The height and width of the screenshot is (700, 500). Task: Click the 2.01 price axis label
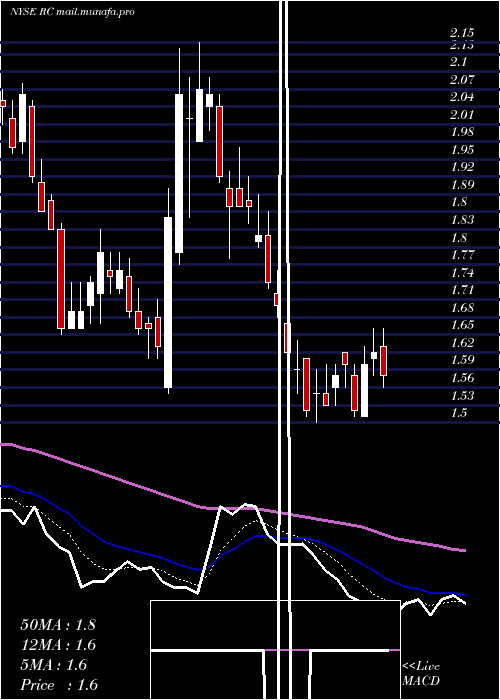462,115
